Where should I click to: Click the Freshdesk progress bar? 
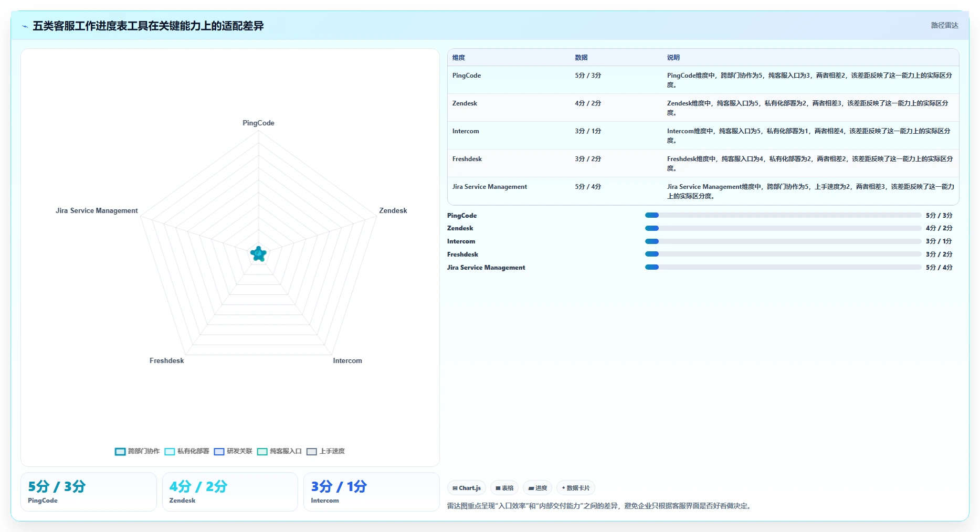pyautogui.click(x=783, y=254)
